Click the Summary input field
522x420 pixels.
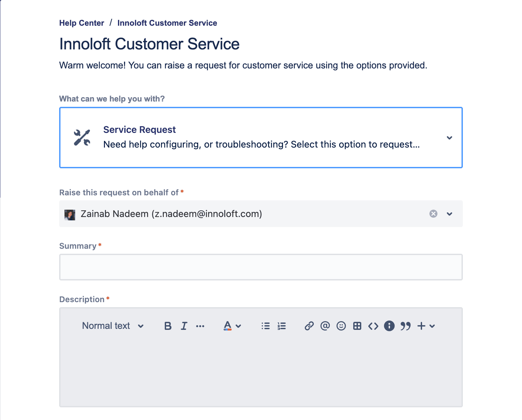[261, 267]
